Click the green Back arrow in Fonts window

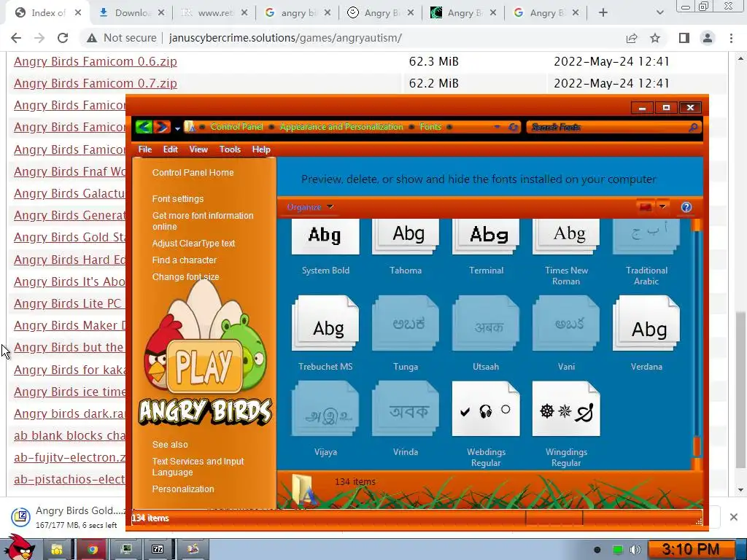(144, 127)
